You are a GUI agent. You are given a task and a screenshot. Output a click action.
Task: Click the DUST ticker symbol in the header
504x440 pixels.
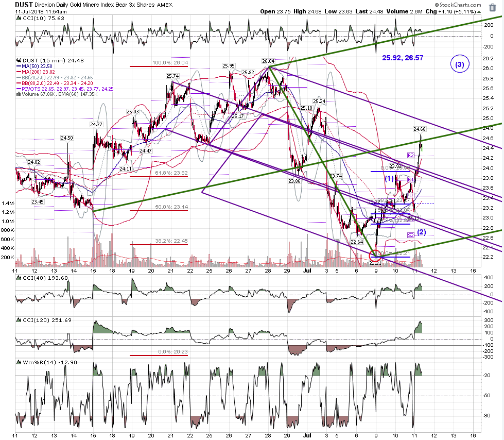pyautogui.click(x=24, y=5)
